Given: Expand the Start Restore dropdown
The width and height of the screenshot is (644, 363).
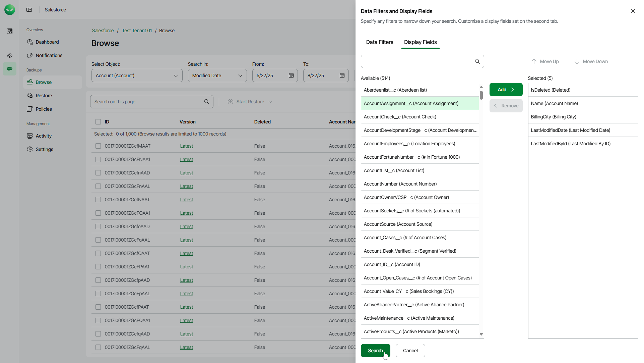Looking at the screenshot, I should pos(270,102).
